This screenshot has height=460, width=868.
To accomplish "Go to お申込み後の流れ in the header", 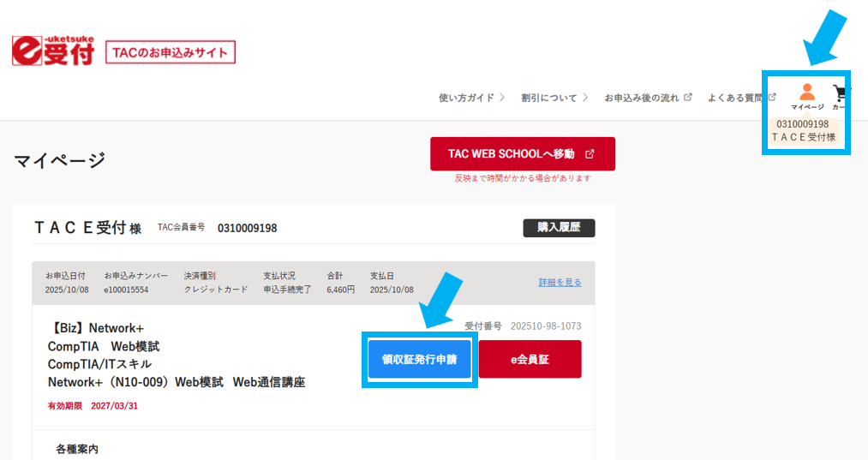I will pos(642,98).
